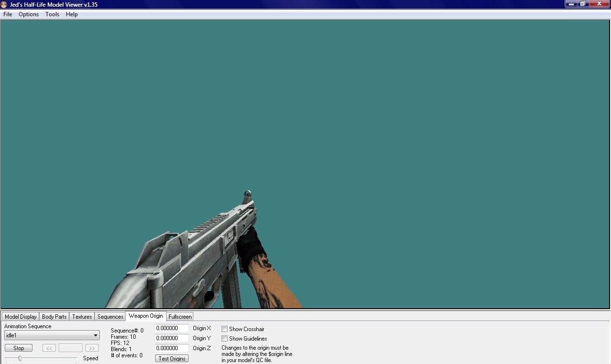Minimize the Model Viewer window
Image resolution: width=611 pixels, height=364 pixels.
click(571, 4)
